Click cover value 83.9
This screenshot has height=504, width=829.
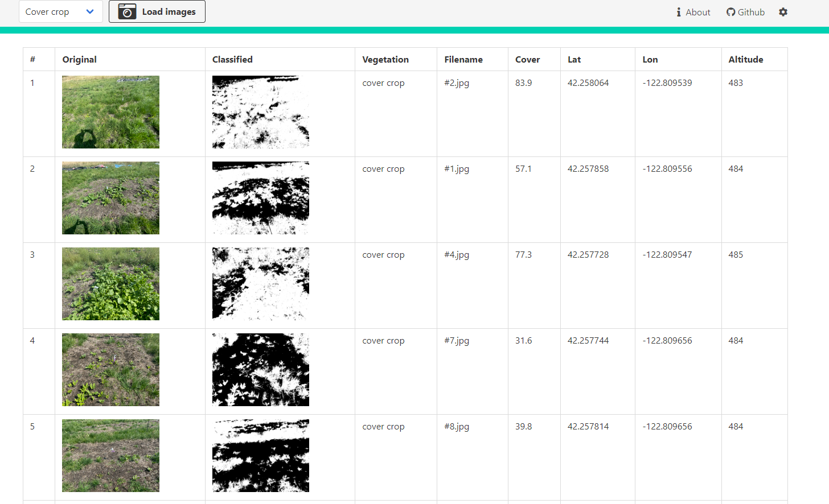(524, 83)
